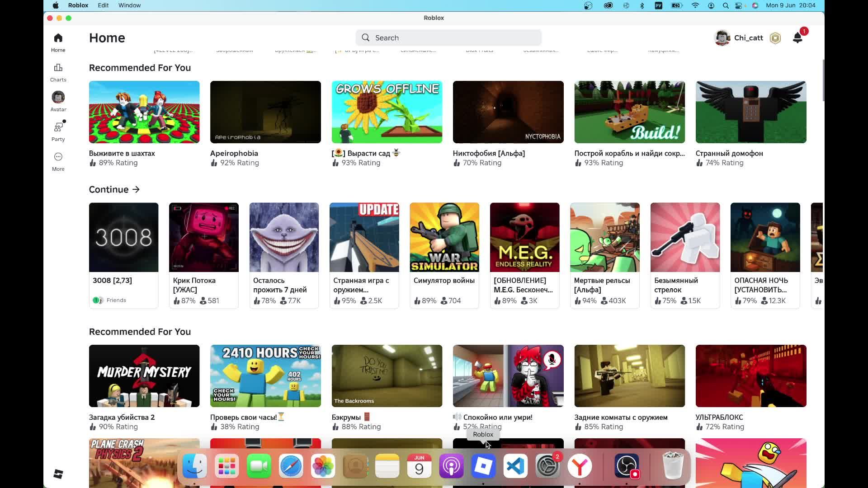Open the Спокойно или умри! thumbnail
This screenshot has height=488, width=868.
[x=508, y=376]
